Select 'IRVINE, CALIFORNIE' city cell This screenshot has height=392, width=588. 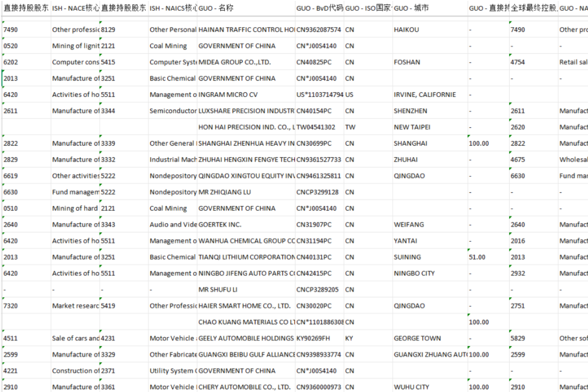[430, 95]
